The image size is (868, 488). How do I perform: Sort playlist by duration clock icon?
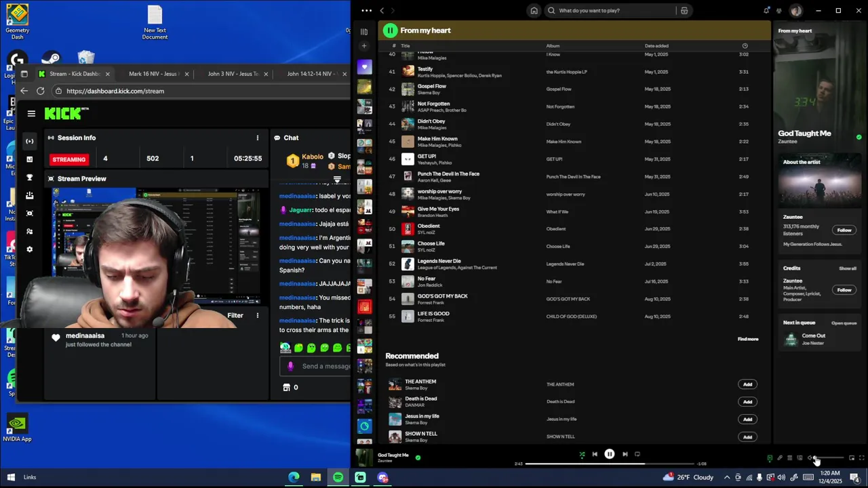coord(745,45)
